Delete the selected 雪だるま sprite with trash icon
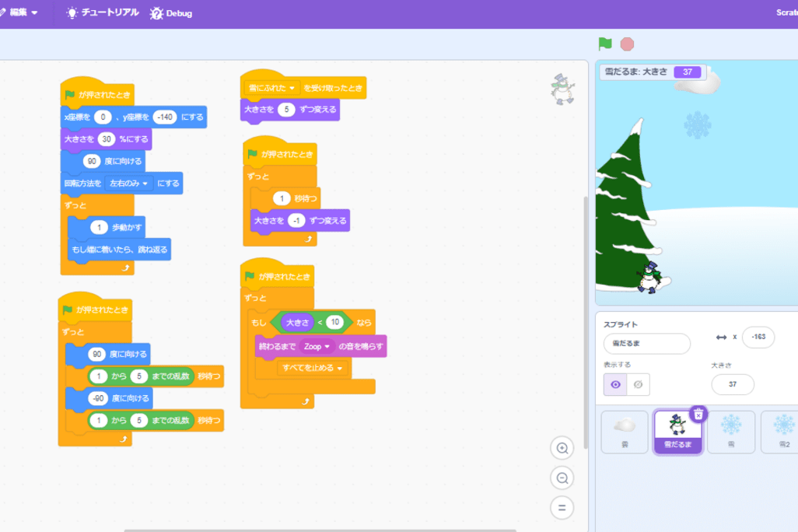 [698, 414]
